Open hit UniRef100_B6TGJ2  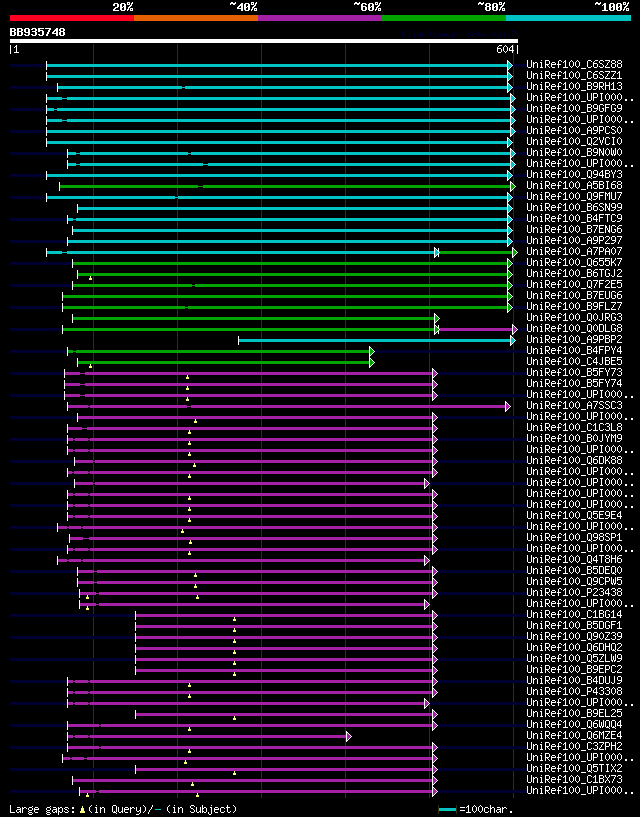pos(574,274)
